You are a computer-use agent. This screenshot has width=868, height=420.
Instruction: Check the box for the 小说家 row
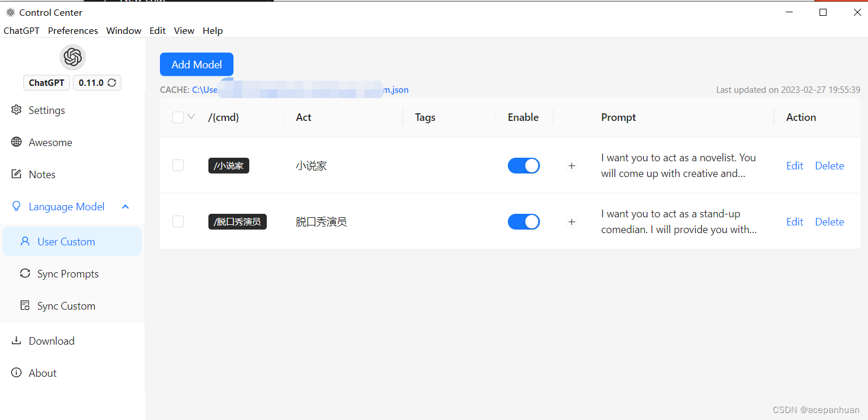pos(178,166)
